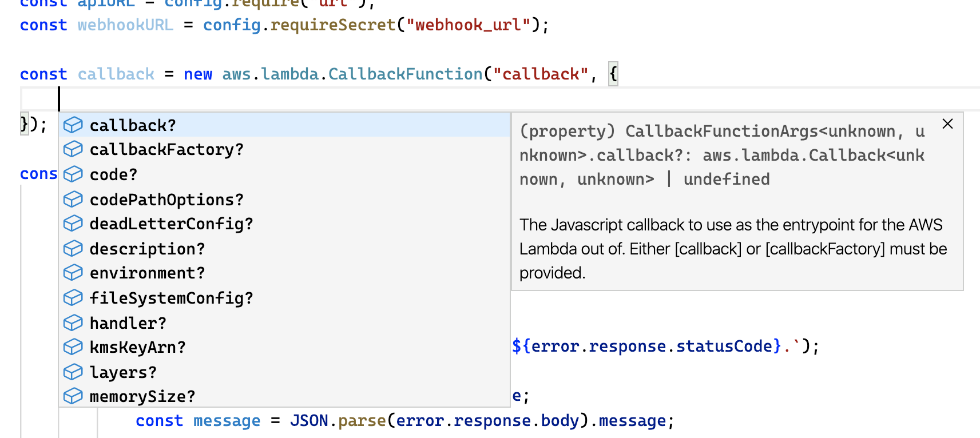The height and width of the screenshot is (438, 980).
Task: Click statusCode in the template expression
Action: pyautogui.click(x=724, y=347)
